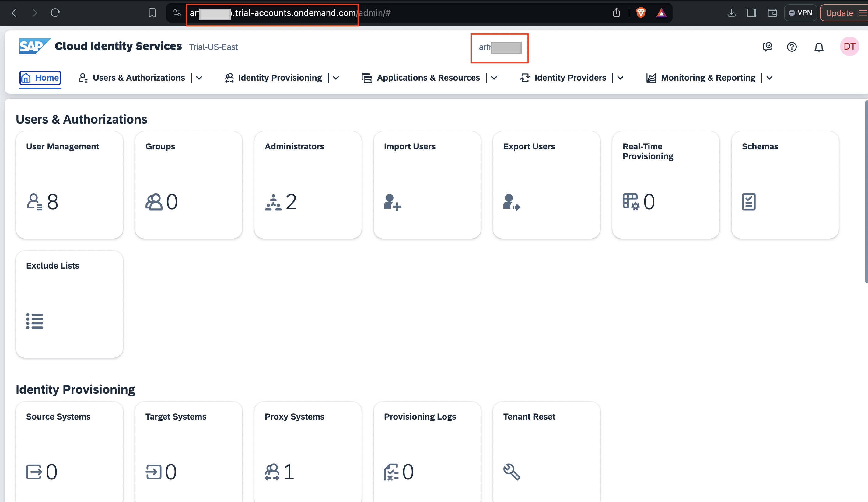Click the Cloud Identity Services title
Screen dimensions: 868x502
pos(118,46)
